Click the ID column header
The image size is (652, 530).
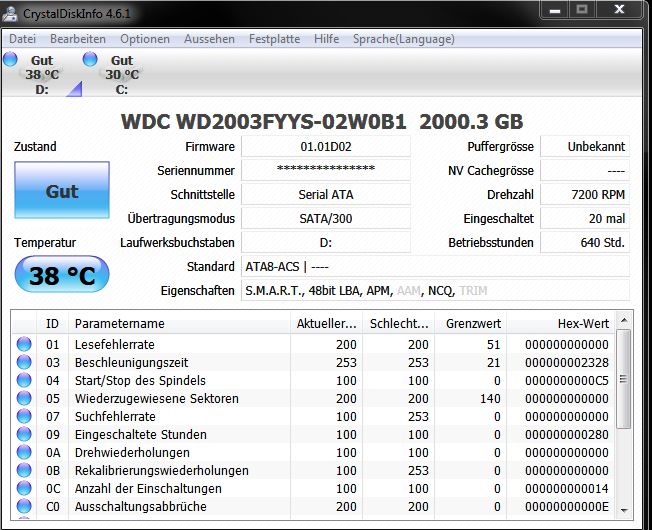(52, 323)
